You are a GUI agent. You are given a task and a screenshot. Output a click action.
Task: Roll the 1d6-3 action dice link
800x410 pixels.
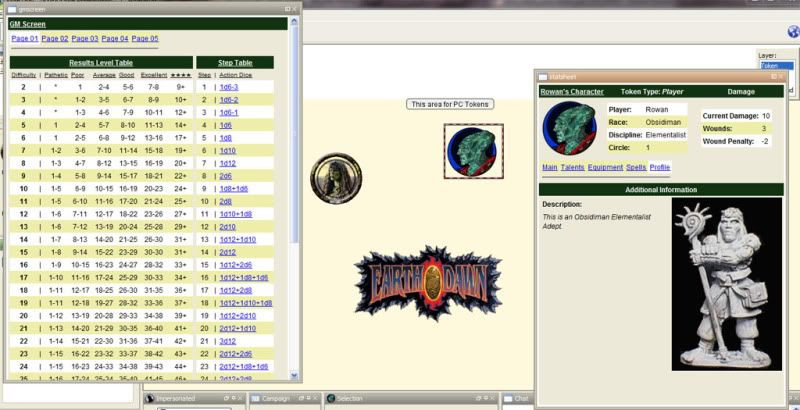229,87
